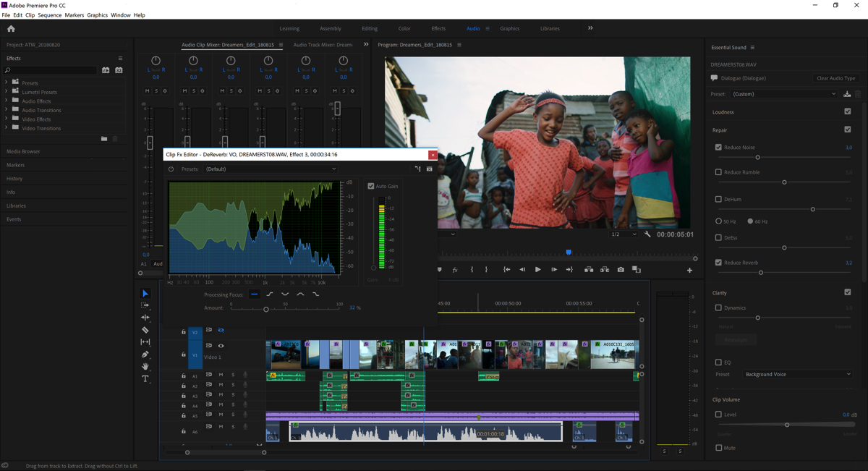Image resolution: width=868 pixels, height=471 pixels.
Task: Expand the Audio Effects folder
Action: 7,101
